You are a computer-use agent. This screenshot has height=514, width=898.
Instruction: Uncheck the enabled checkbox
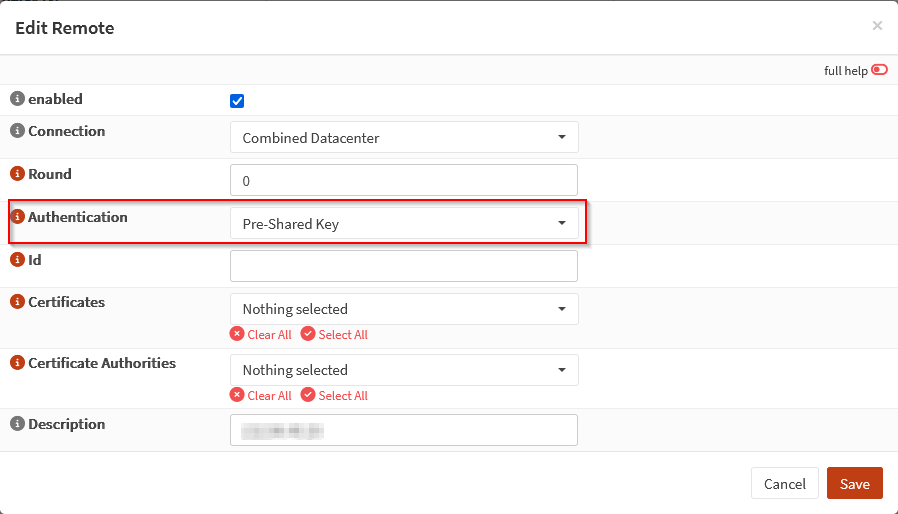(x=237, y=100)
